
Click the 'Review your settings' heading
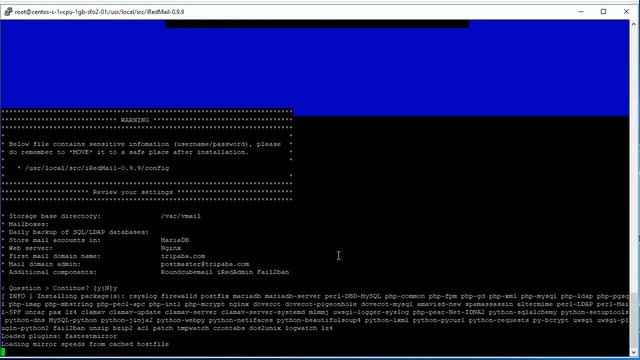tap(133, 192)
